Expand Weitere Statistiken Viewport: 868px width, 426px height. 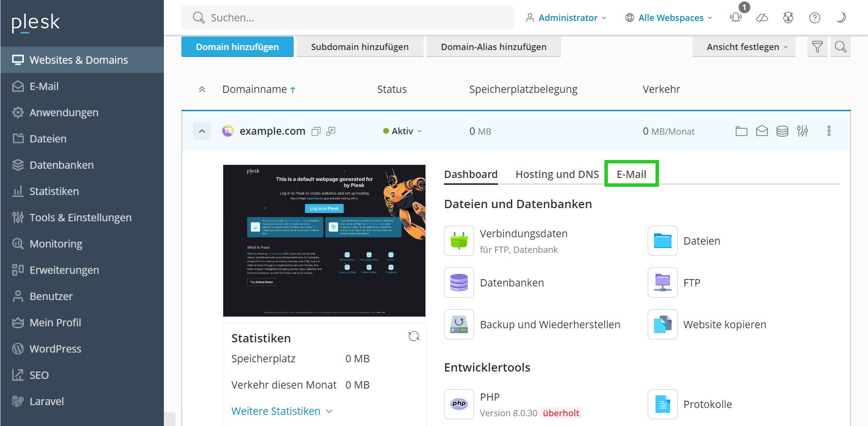pyautogui.click(x=282, y=411)
